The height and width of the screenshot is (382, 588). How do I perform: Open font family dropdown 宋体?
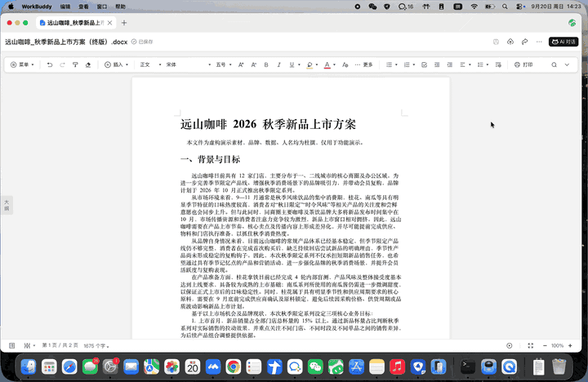[x=189, y=64]
